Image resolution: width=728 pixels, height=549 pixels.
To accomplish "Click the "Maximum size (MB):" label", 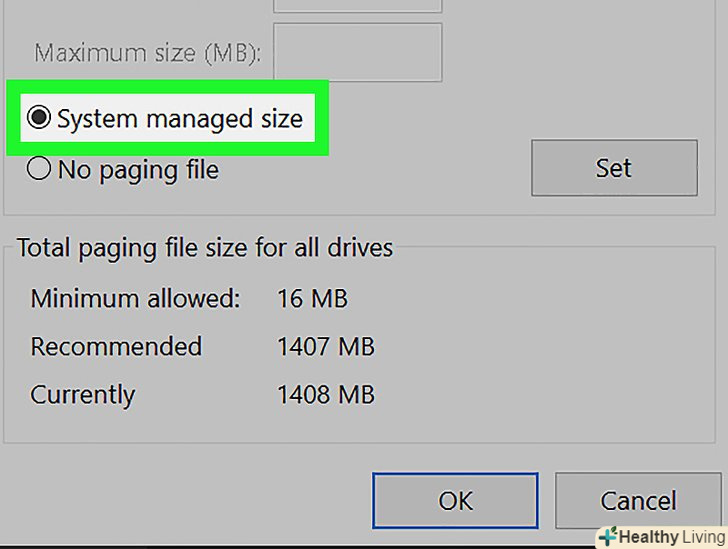I will coord(147,52).
